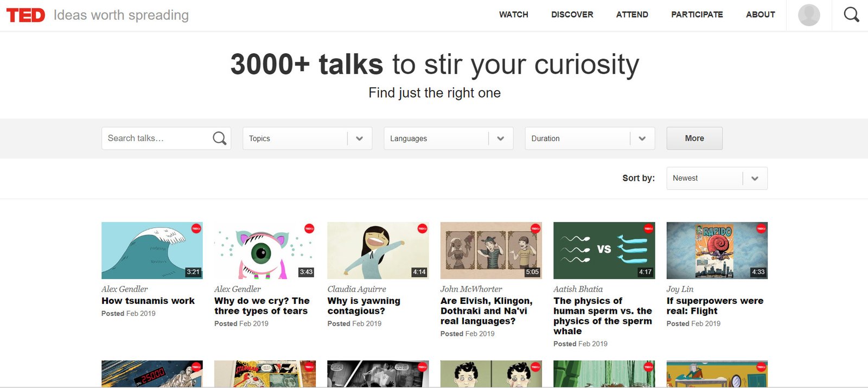Open Are Elvish, Klingon real languages title
The image size is (868, 388).
click(487, 311)
